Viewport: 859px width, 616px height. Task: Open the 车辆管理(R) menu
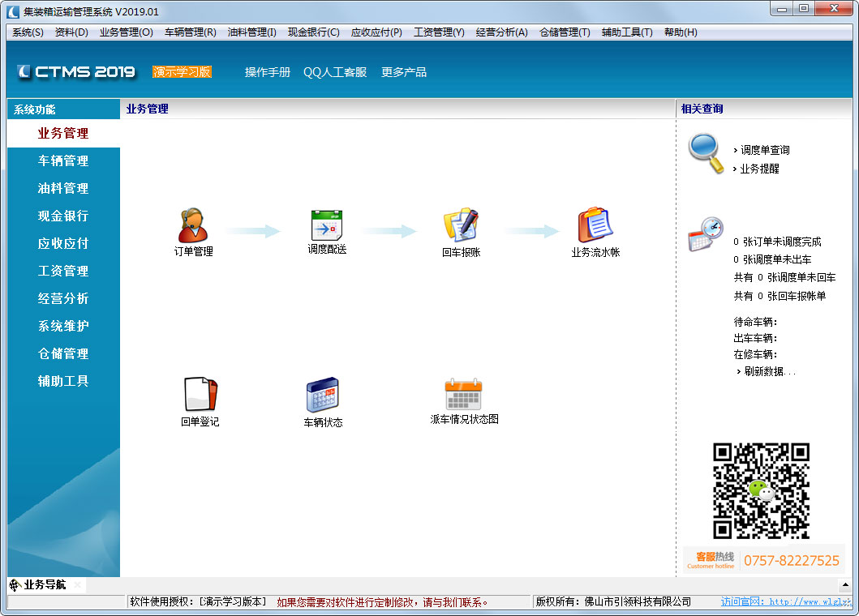pos(190,32)
